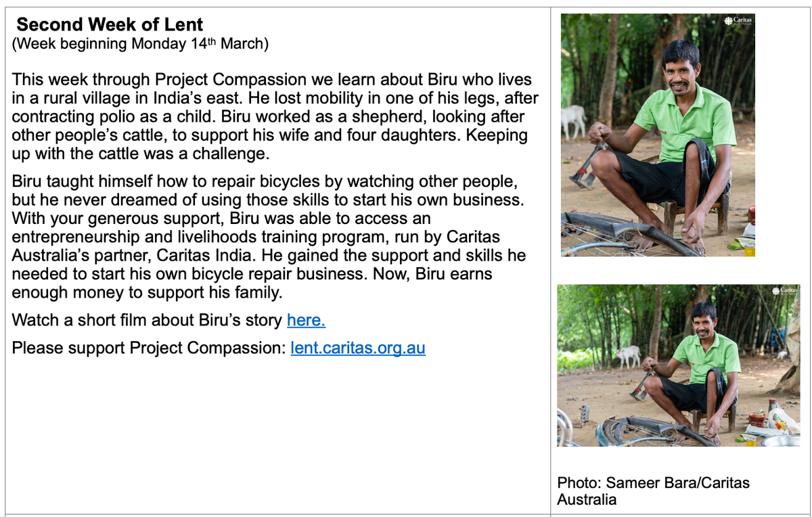The width and height of the screenshot is (812, 517).
Task: Click the Caritas logo on top photo
Action: (738, 21)
